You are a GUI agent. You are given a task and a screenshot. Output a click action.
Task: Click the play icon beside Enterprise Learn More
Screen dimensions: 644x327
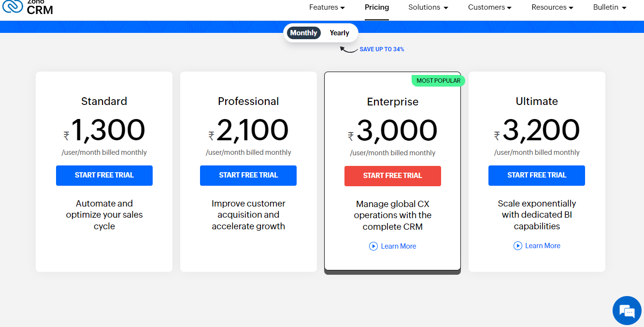pyautogui.click(x=373, y=246)
